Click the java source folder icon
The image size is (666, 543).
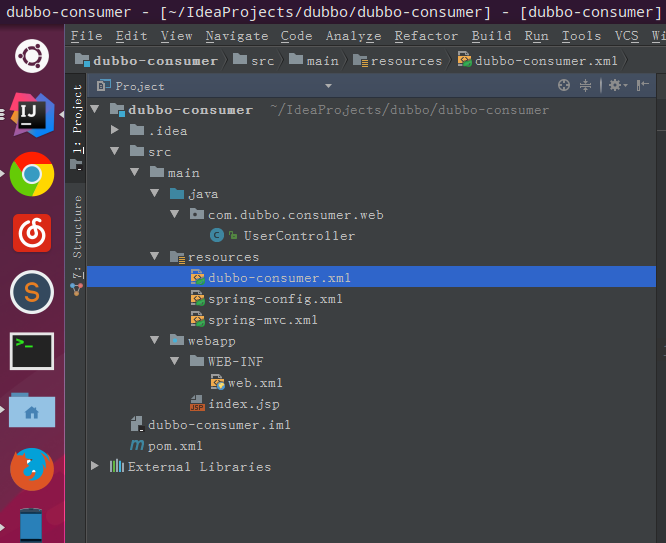(177, 194)
